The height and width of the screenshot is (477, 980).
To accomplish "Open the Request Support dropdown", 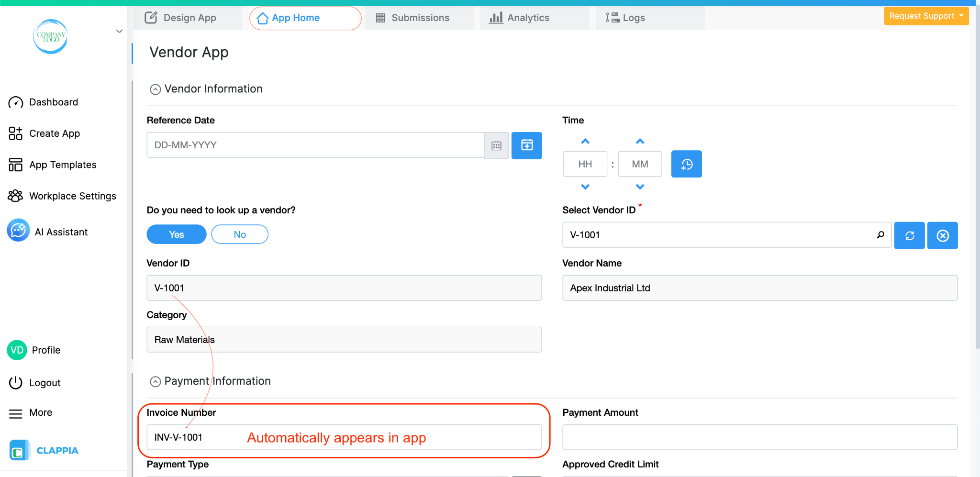I will (925, 15).
